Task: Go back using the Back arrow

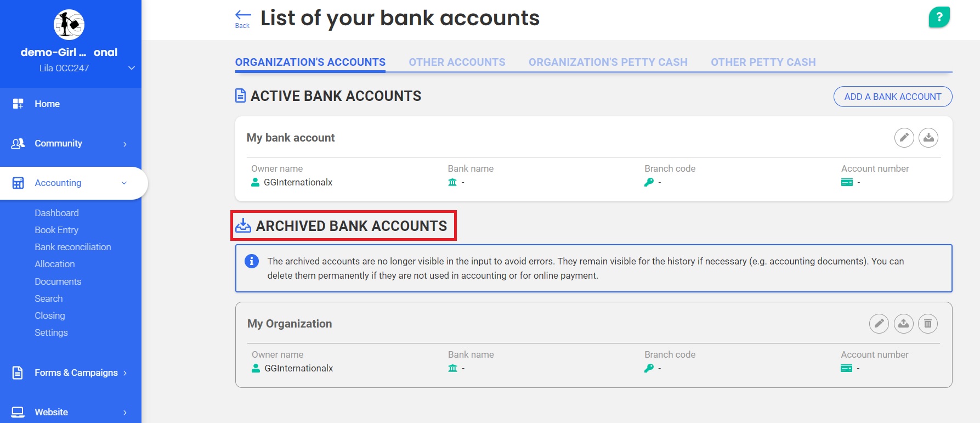Action: coord(242,18)
